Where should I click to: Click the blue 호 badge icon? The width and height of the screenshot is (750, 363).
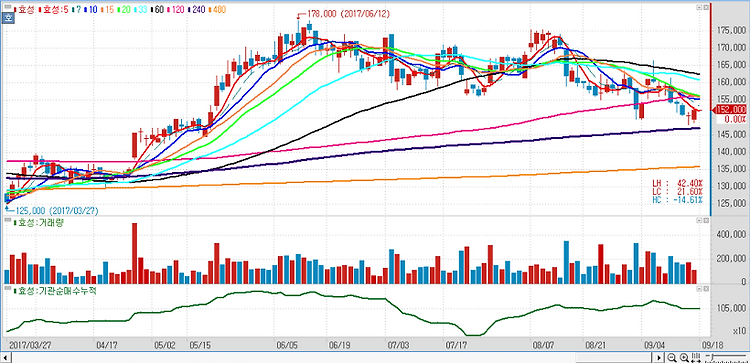click(x=8, y=18)
